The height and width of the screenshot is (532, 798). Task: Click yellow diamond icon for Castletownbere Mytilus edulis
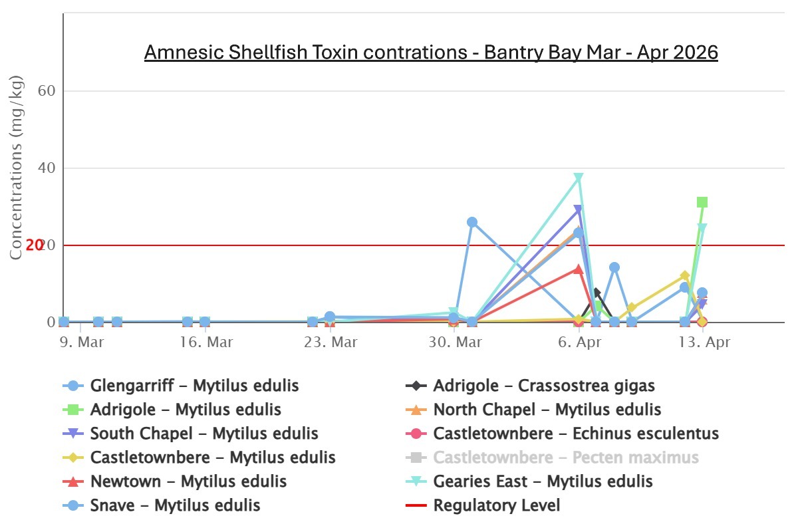pos(74,458)
